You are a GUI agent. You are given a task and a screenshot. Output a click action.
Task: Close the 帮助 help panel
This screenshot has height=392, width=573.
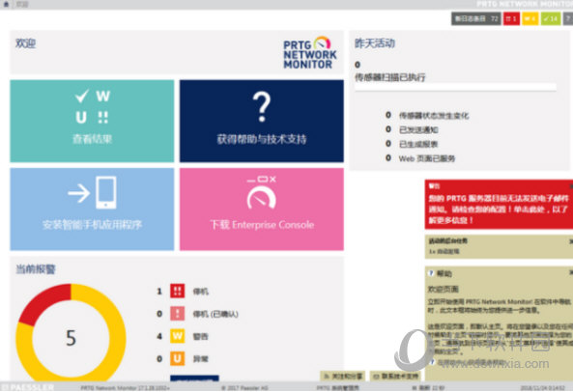571,272
